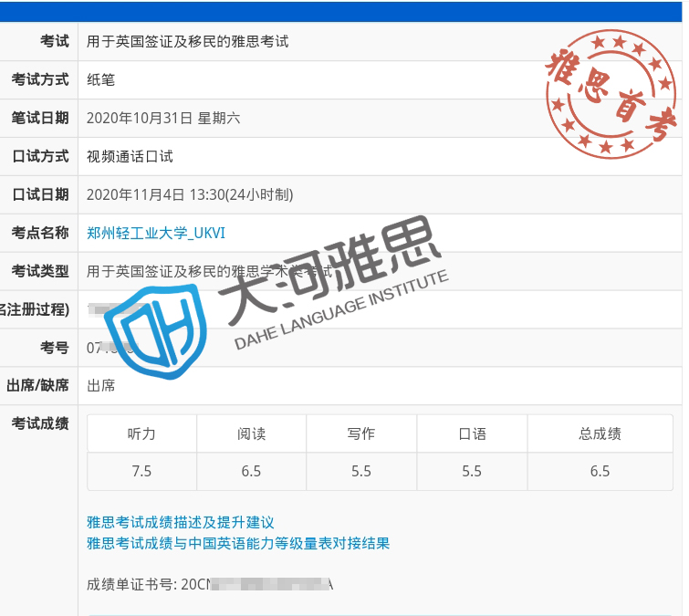Click the 考试成绩 row label
689x616 pixels.
40,423
